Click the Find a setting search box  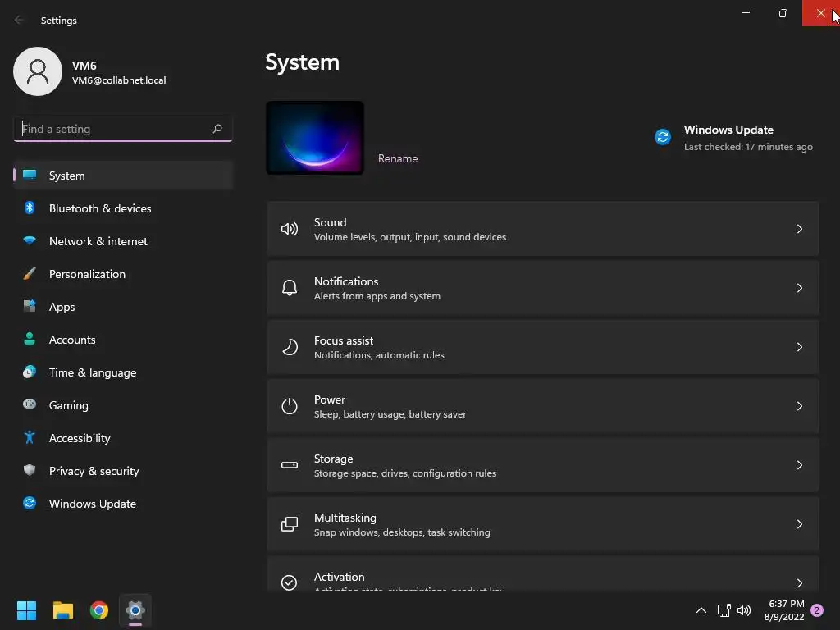(123, 129)
